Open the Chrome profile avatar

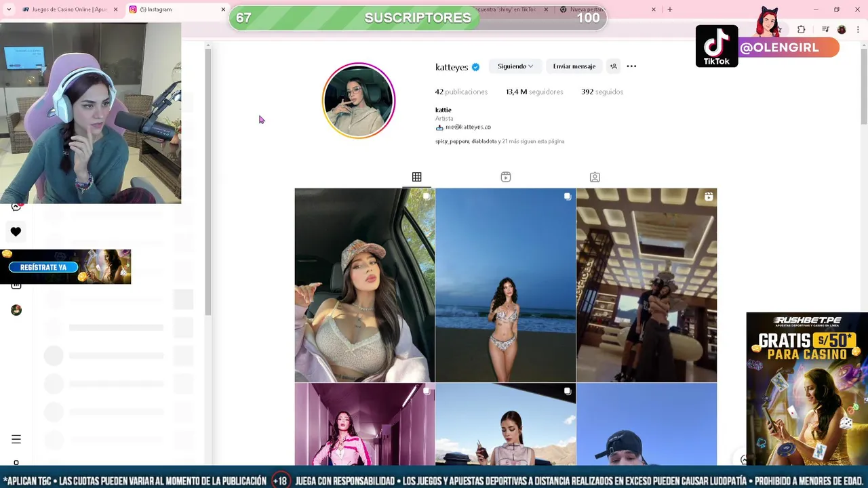[842, 30]
